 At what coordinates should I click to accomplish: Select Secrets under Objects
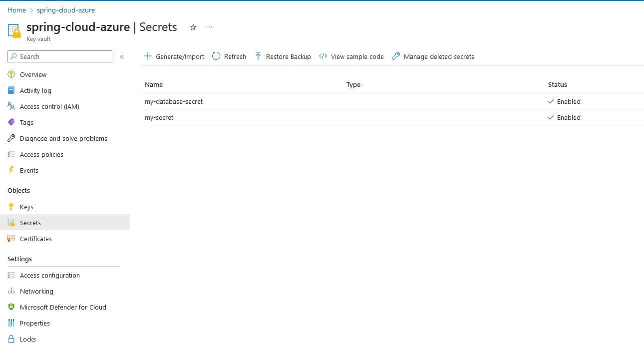click(30, 223)
